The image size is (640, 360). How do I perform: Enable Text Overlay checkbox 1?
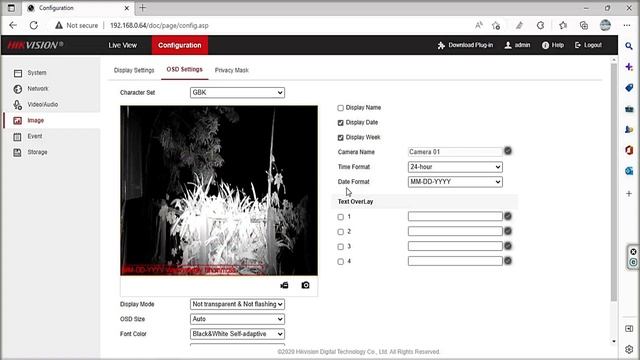(x=340, y=217)
